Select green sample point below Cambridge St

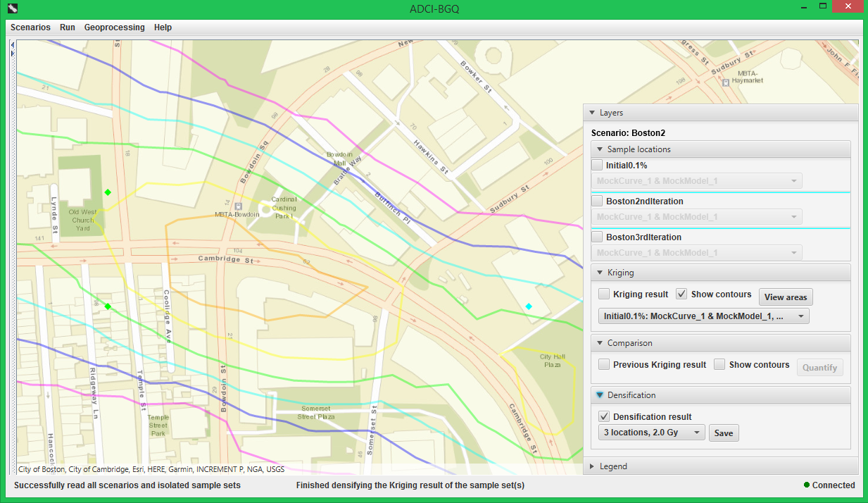coord(108,306)
